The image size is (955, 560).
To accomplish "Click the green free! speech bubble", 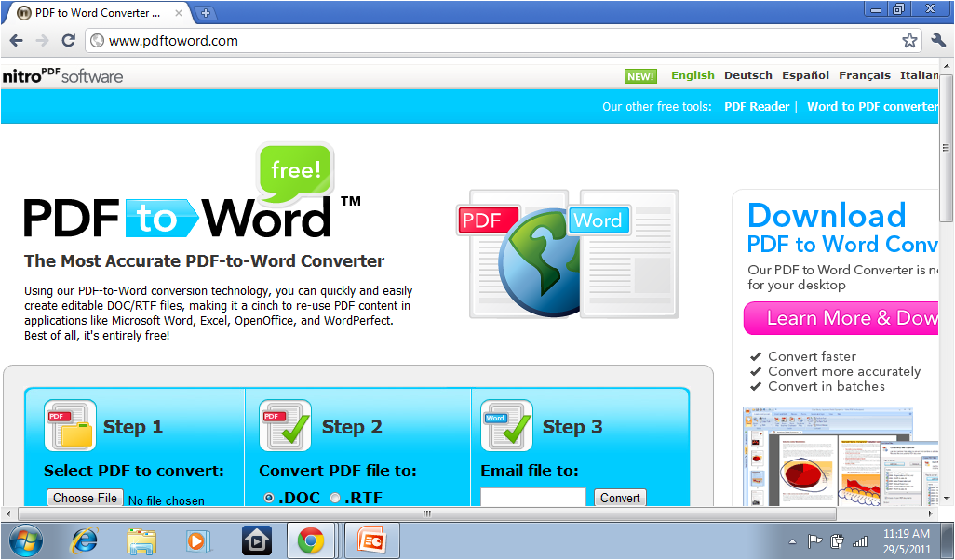I will pos(295,171).
